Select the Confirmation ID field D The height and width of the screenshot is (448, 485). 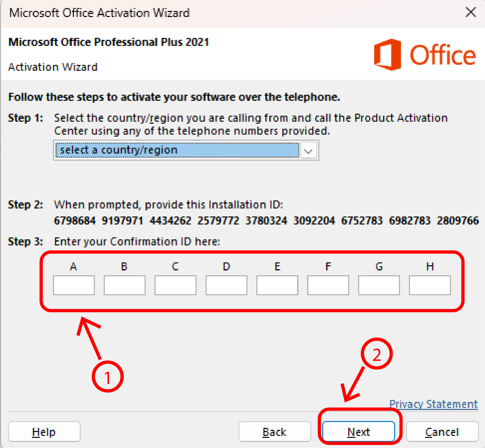click(226, 285)
